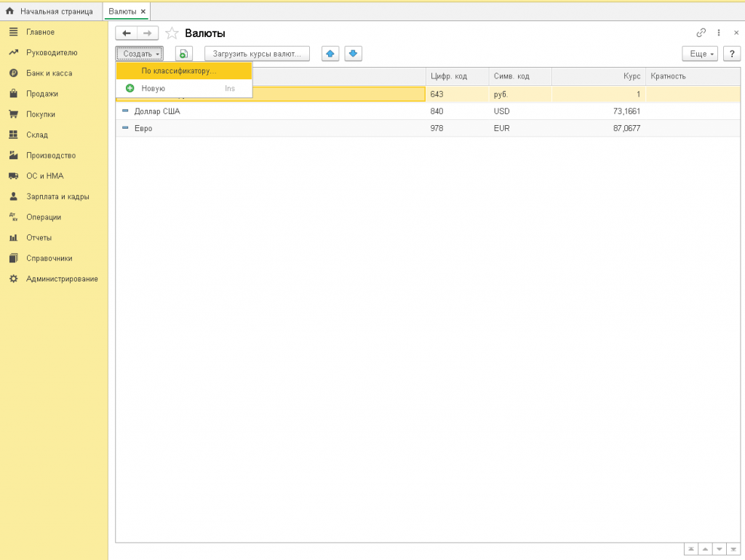Open the help question mark button
This screenshot has height=560, width=745.
(x=731, y=54)
